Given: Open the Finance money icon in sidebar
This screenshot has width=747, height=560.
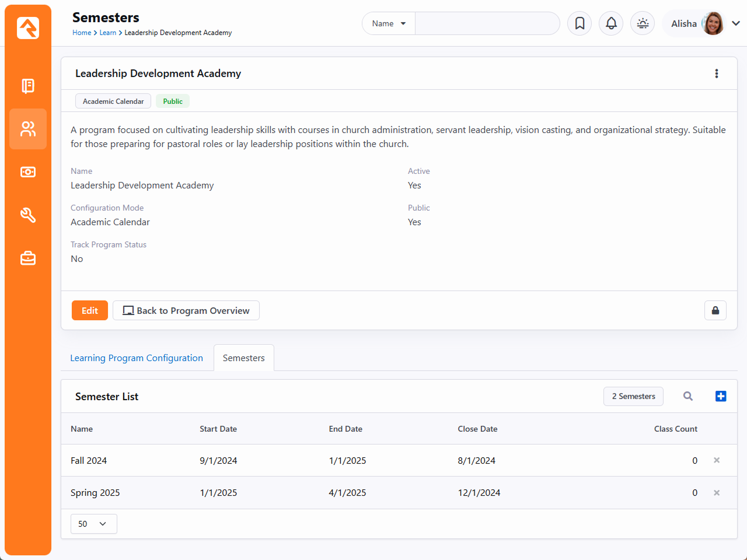Looking at the screenshot, I should [28, 172].
